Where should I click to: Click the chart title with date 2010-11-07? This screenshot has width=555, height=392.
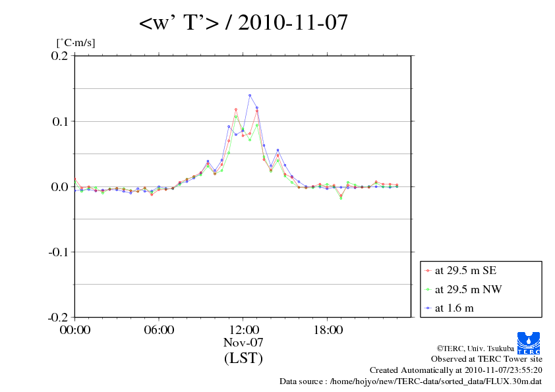point(243,24)
